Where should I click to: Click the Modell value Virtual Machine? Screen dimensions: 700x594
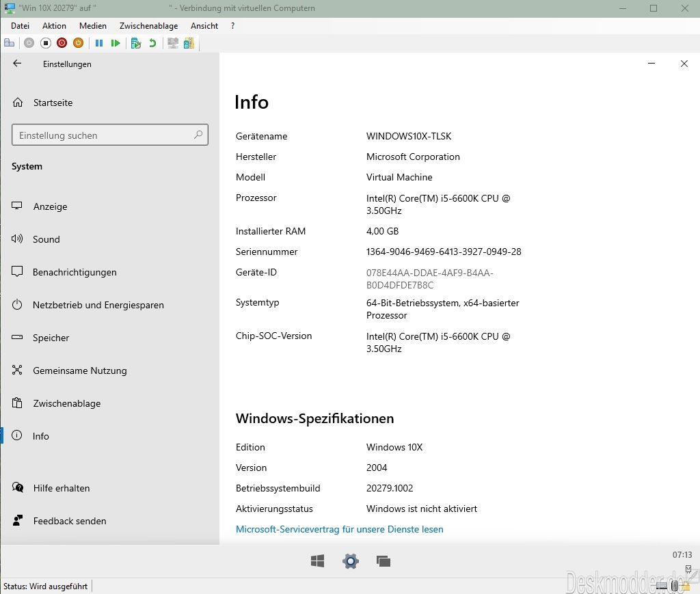[399, 177]
